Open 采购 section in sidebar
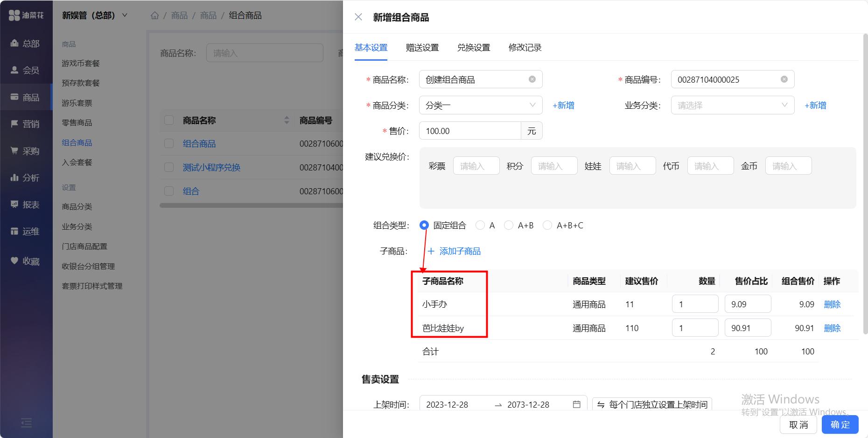The height and width of the screenshot is (438, 868). [x=26, y=151]
